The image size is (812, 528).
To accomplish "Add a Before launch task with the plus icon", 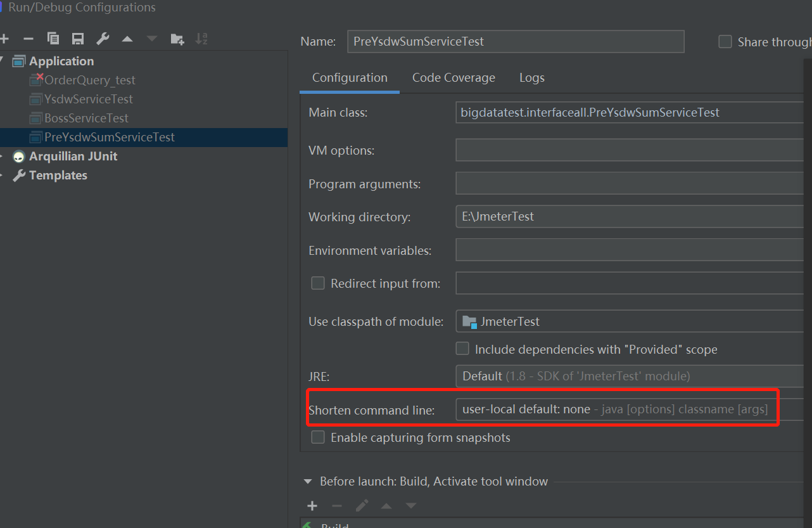I will click(x=312, y=506).
